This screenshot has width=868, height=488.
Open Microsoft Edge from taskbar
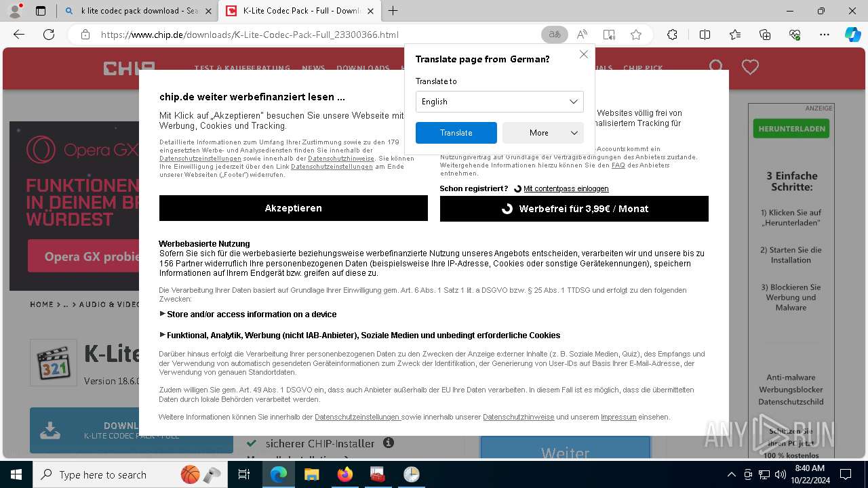279,474
